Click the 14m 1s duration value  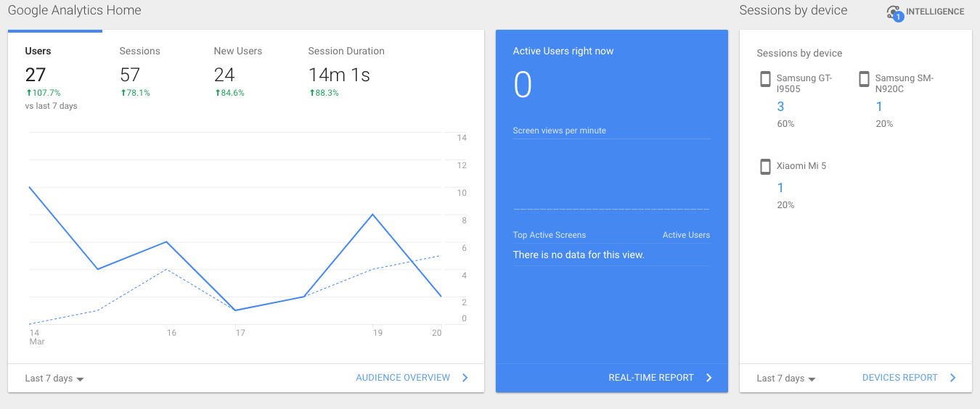pyautogui.click(x=339, y=75)
